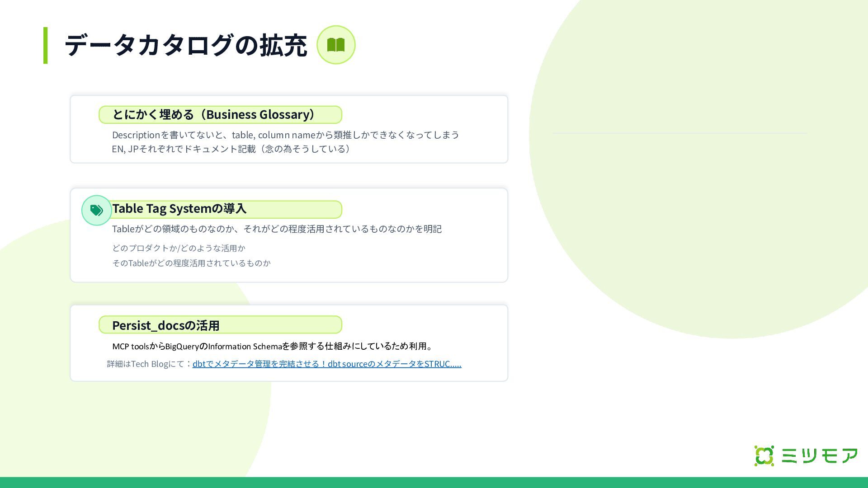
Task: Click the Persist_docsの活用 heading label
Action: (166, 325)
